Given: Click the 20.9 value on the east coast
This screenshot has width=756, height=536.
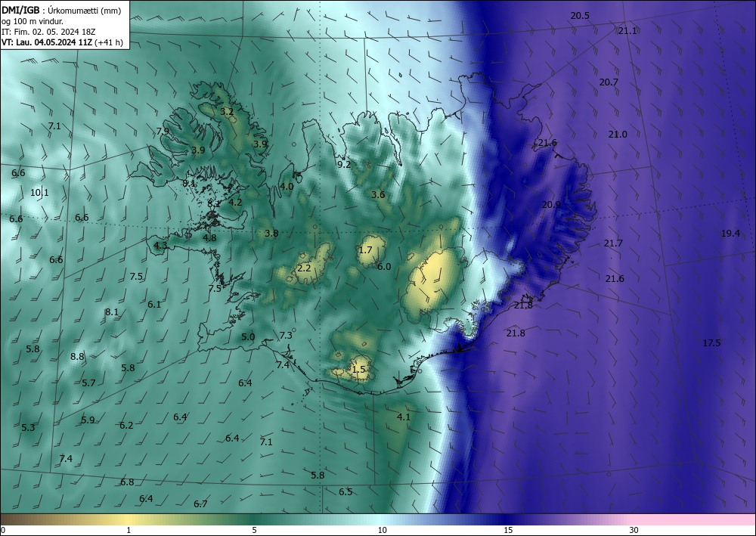Looking at the screenshot, I should [551, 205].
